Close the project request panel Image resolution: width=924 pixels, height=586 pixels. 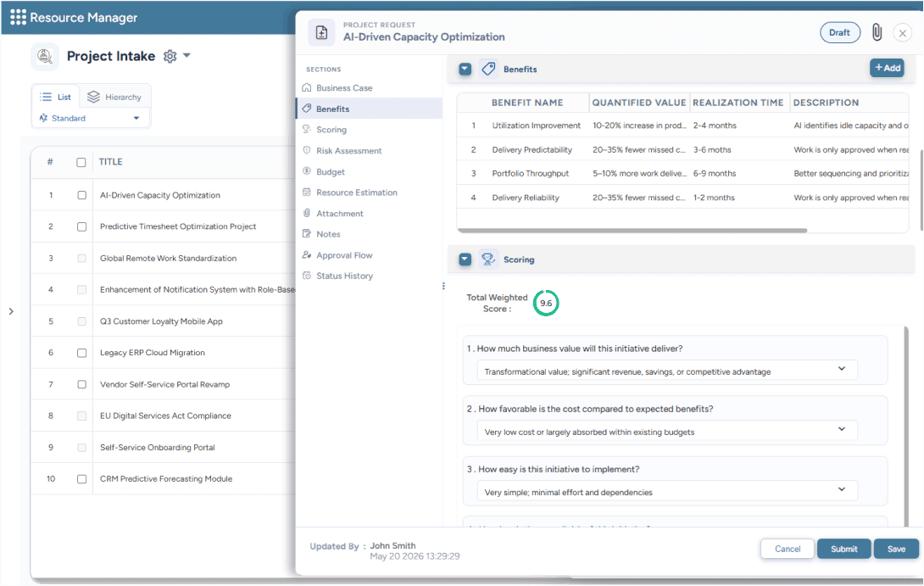[x=902, y=33]
